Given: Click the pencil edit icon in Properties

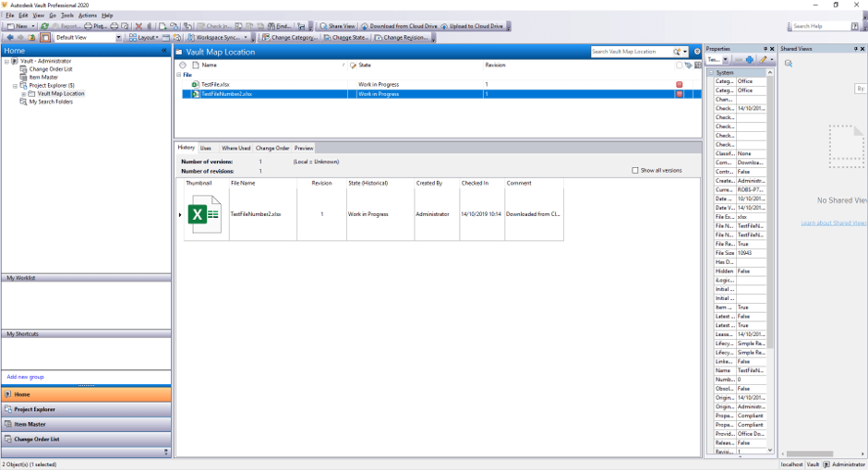Looking at the screenshot, I should point(764,60).
